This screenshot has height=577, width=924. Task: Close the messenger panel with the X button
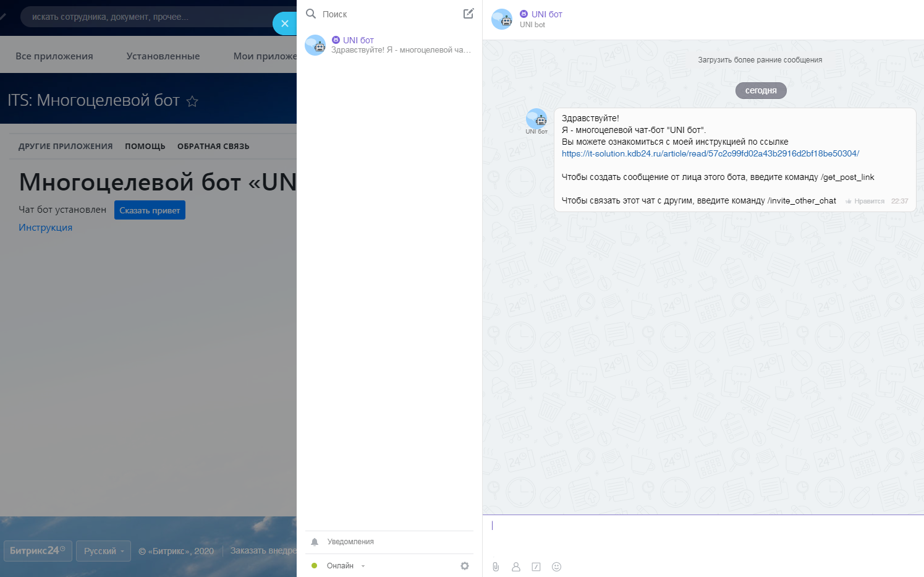284,24
